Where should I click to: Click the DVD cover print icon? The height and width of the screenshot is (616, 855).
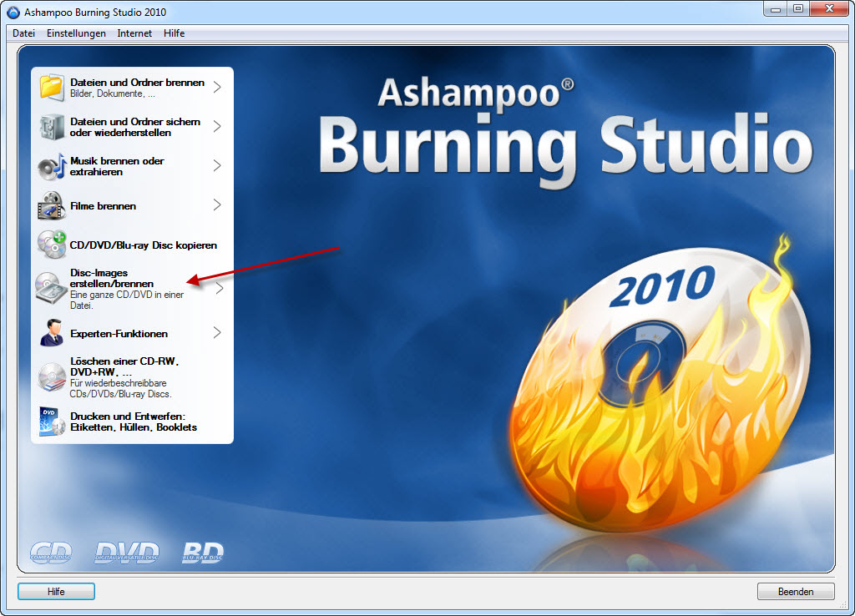tap(52, 422)
